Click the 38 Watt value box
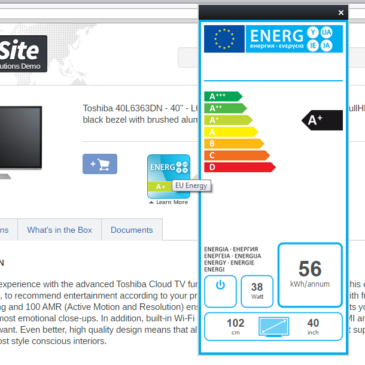This screenshot has width=365, height=365. 257,291
